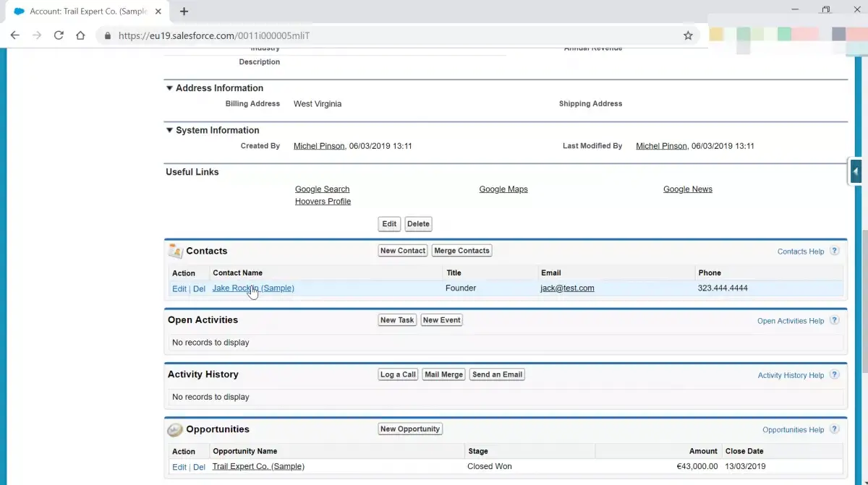The height and width of the screenshot is (485, 868).
Task: Collapse the Address Information section
Action: click(x=169, y=88)
